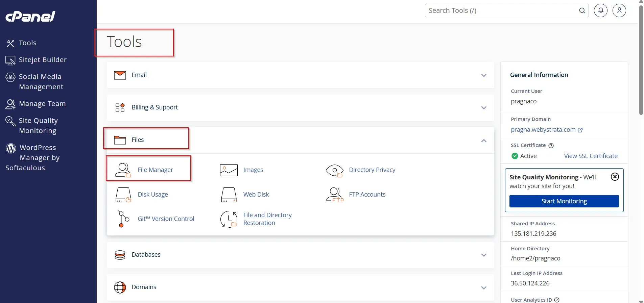Click the Files section header label

pos(138,140)
